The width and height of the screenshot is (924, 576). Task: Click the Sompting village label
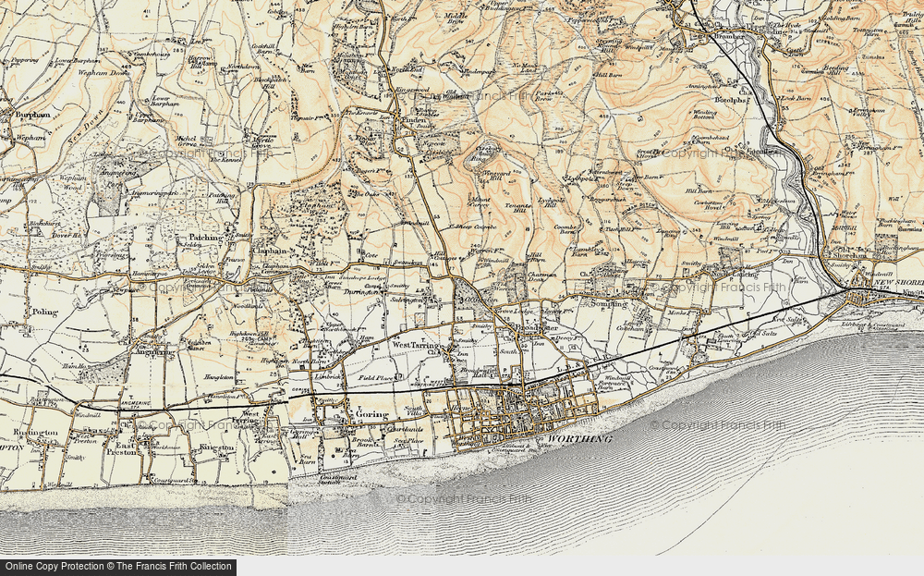[609, 304]
